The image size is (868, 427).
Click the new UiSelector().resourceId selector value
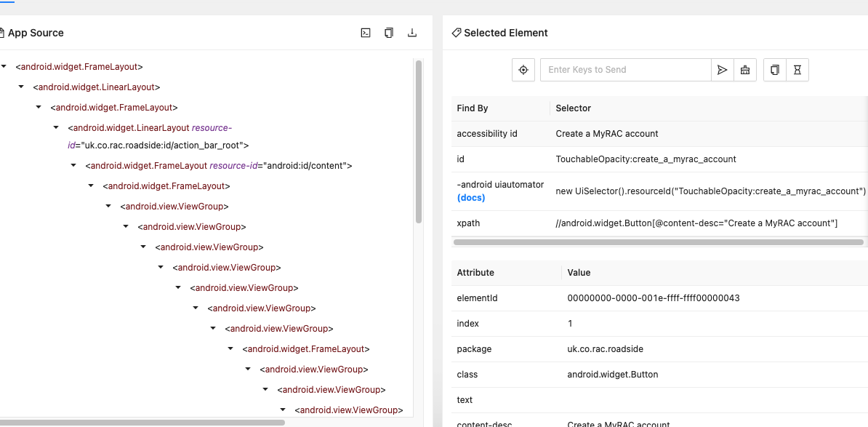pyautogui.click(x=711, y=191)
